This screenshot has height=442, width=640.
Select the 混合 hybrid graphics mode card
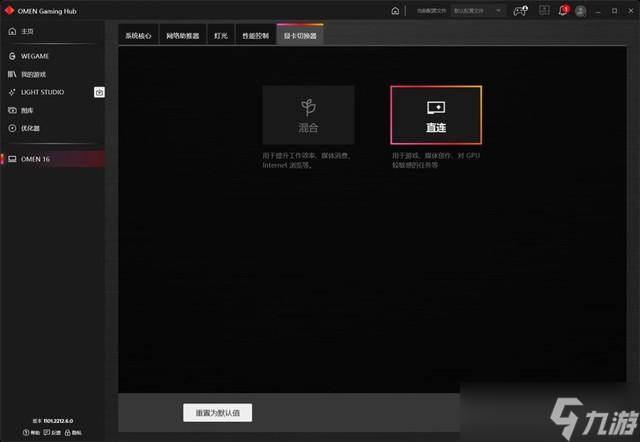308,115
